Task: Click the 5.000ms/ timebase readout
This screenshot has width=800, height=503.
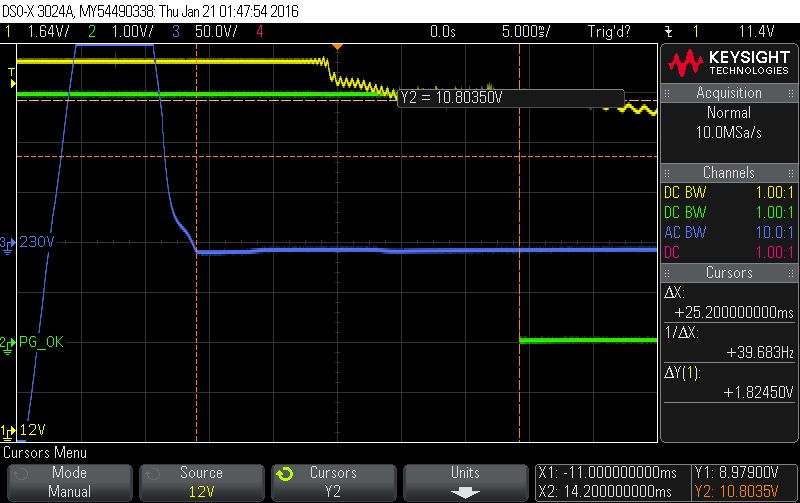Action: 526,32
